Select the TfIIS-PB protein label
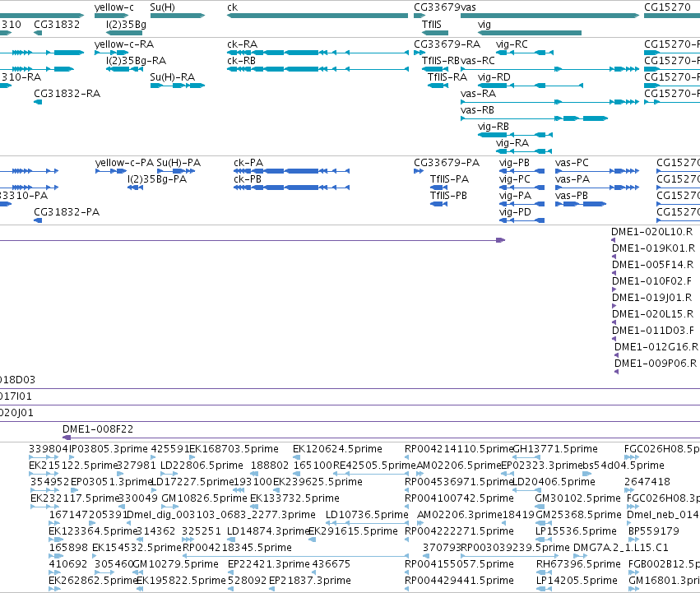The image size is (700, 593). [x=448, y=196]
